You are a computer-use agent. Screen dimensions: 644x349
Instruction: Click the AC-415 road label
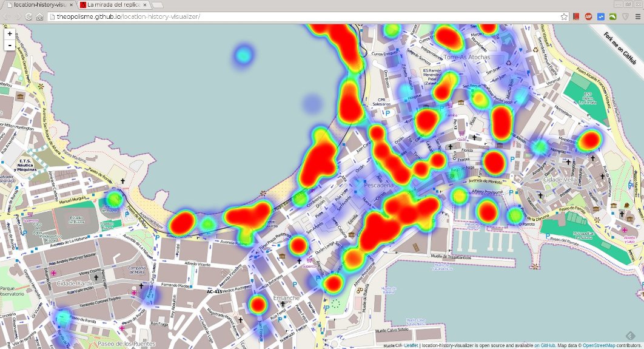215,291
